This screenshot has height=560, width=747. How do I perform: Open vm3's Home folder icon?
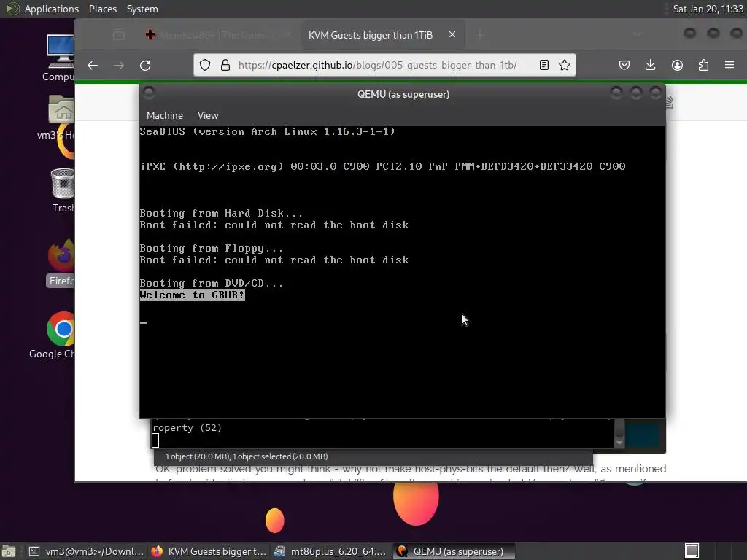[61, 117]
